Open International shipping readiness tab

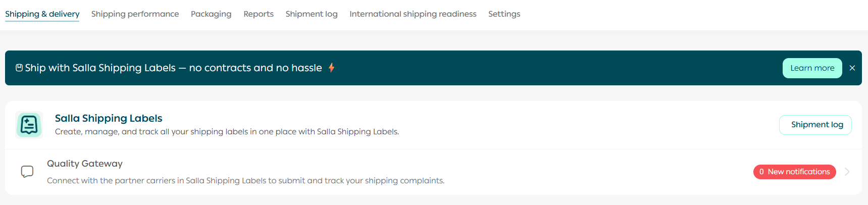(413, 14)
